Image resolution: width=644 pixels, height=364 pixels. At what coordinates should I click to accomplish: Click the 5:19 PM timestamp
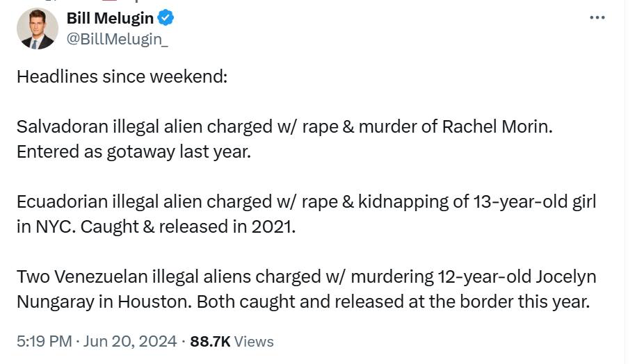point(44,341)
